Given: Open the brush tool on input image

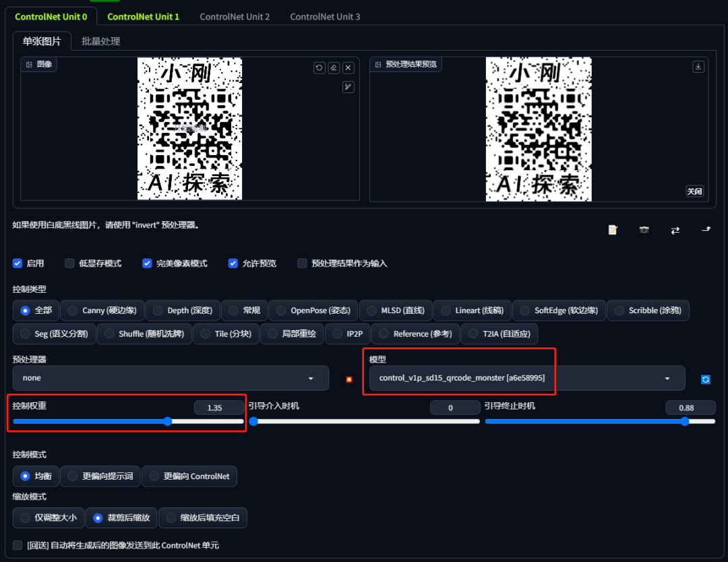Looking at the screenshot, I should (x=348, y=87).
